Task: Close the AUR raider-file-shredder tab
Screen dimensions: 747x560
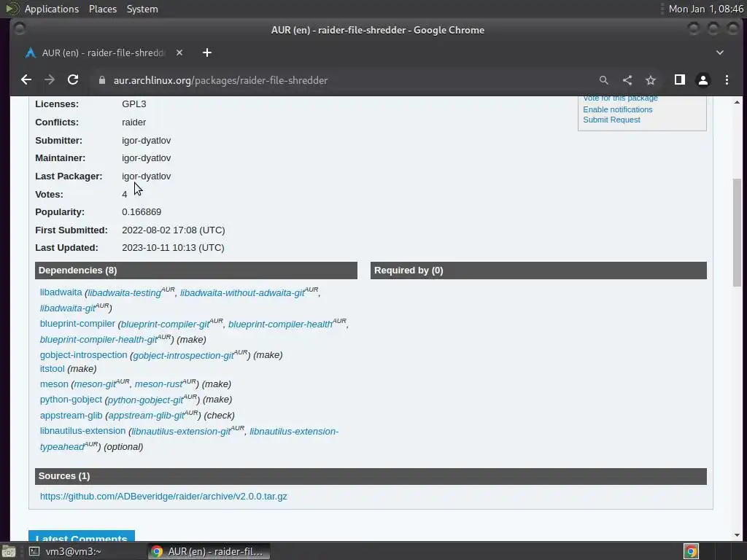Action: (x=179, y=52)
